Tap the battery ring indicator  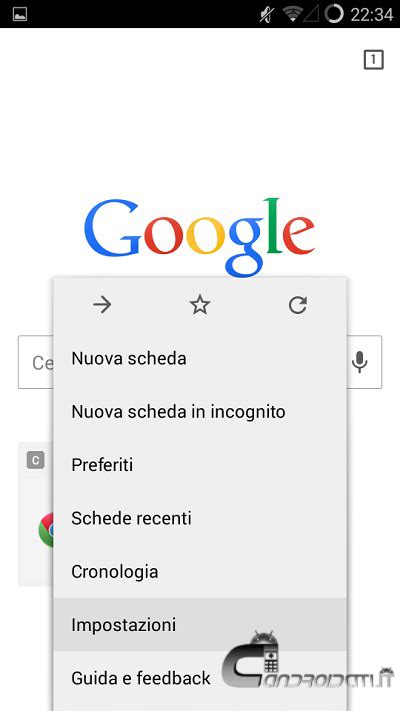[x=334, y=14]
